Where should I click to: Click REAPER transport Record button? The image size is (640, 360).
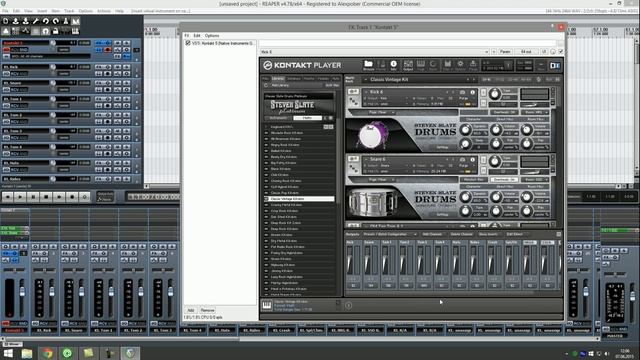pos(72,197)
